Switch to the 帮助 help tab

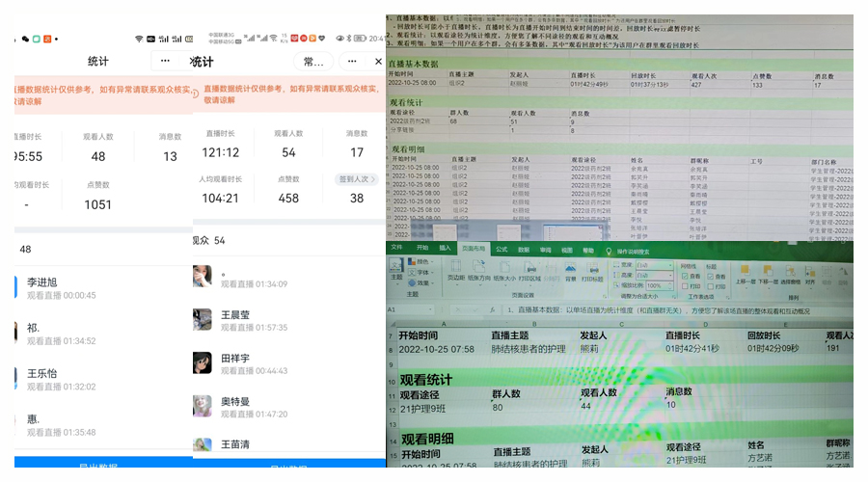click(x=588, y=251)
